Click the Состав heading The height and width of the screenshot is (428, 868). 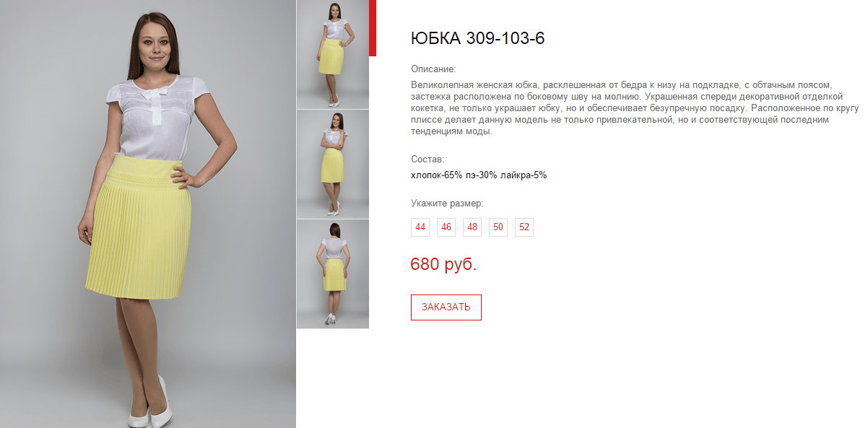pos(428,159)
